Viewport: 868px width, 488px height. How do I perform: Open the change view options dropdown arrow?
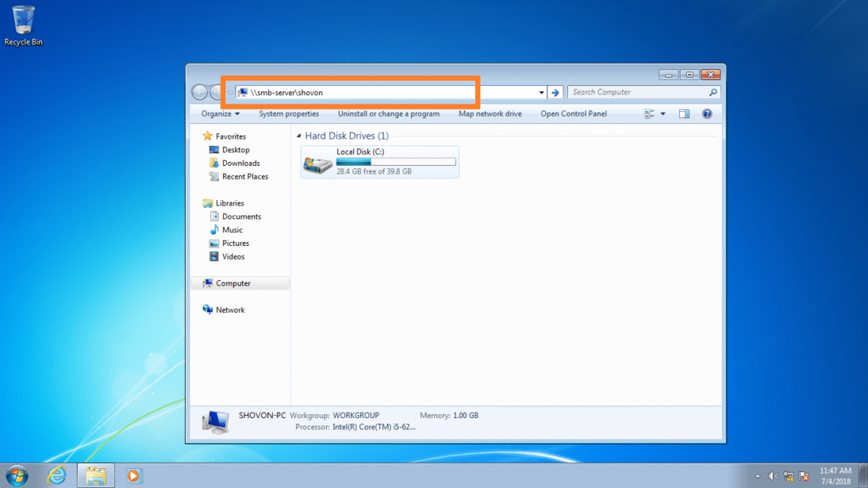(662, 114)
